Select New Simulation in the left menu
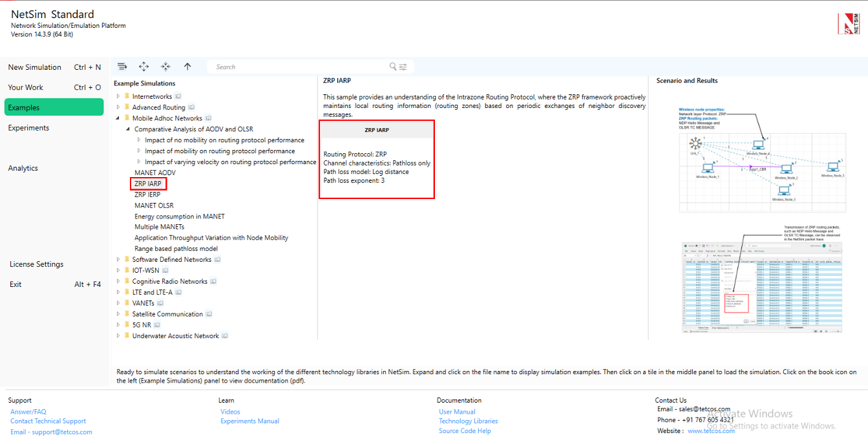This screenshot has height=444, width=868. pos(35,67)
